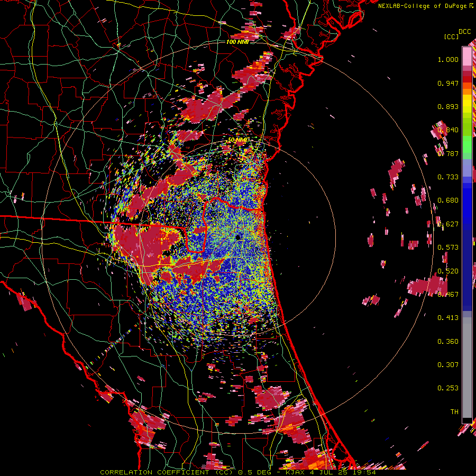Screen dimensions: 476x476
Task: Click the 0.680 color scale value
Action: 448,200
